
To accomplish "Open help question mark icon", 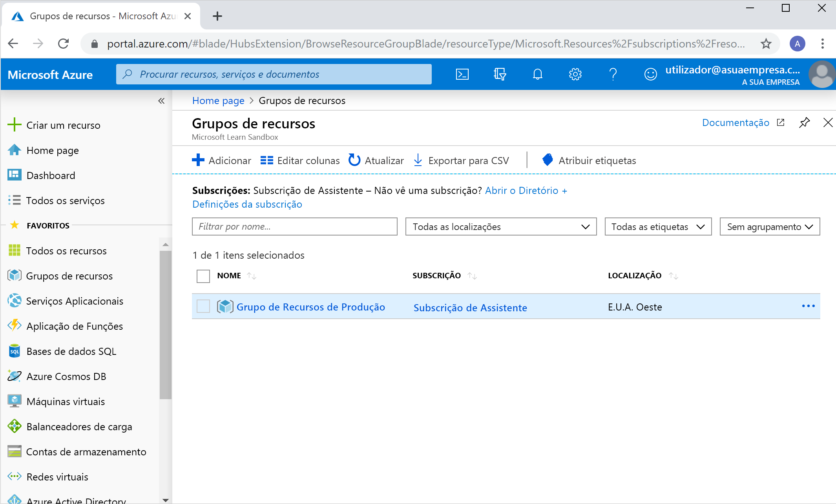I will tap(613, 74).
